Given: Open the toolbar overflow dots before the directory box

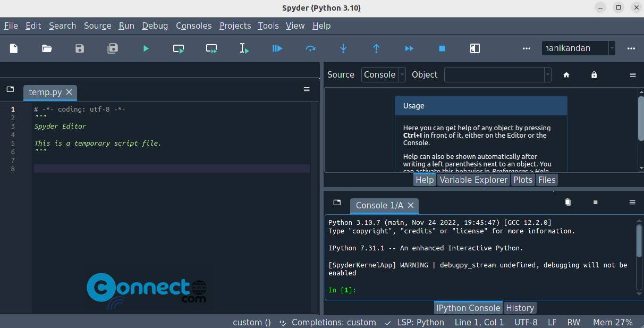Looking at the screenshot, I should (527, 48).
